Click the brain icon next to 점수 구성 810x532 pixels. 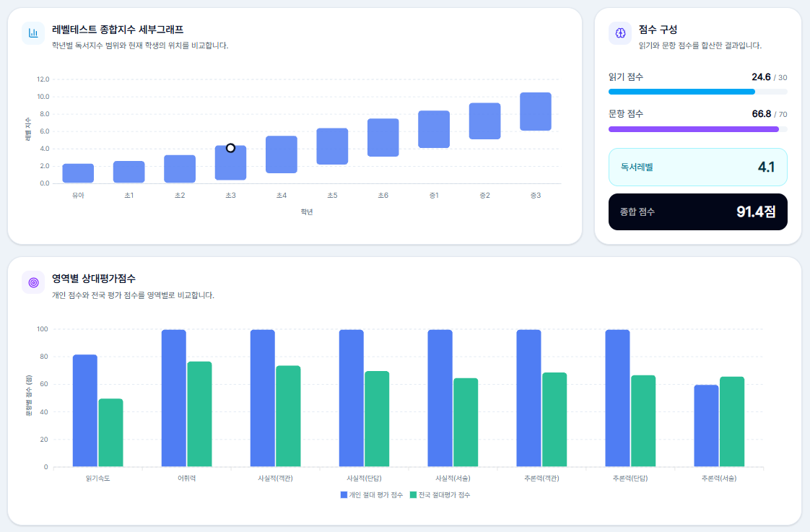tap(620, 33)
